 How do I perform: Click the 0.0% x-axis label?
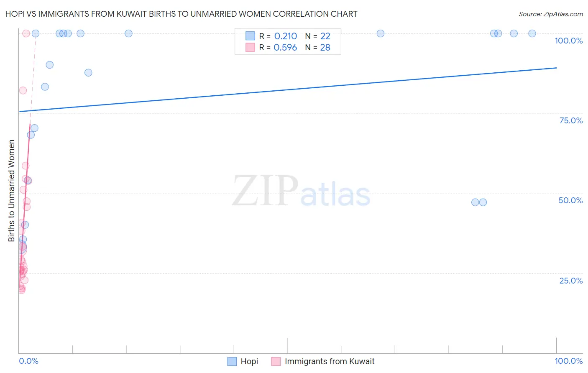click(x=29, y=361)
